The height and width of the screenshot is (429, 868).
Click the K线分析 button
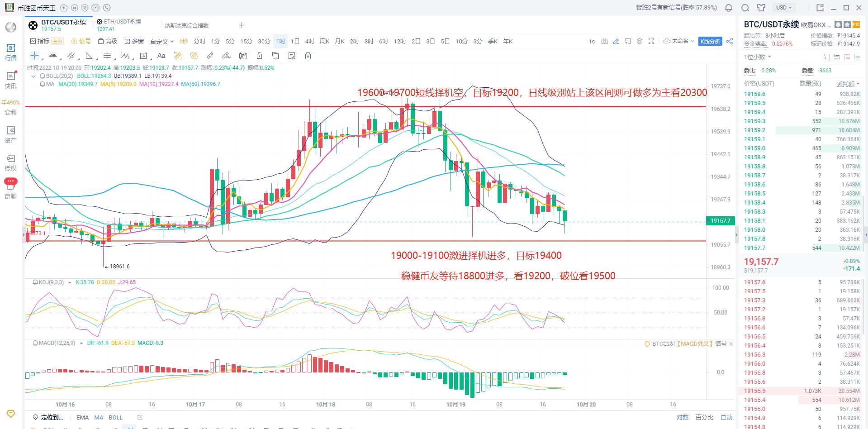[x=710, y=41]
